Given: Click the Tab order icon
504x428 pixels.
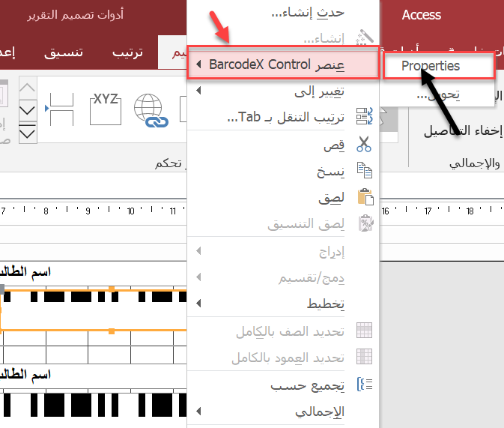Looking at the screenshot, I should tap(365, 116).
